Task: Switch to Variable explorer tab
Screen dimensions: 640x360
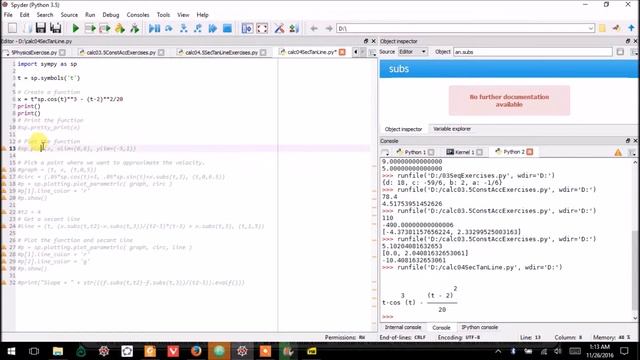Action: 452,129
